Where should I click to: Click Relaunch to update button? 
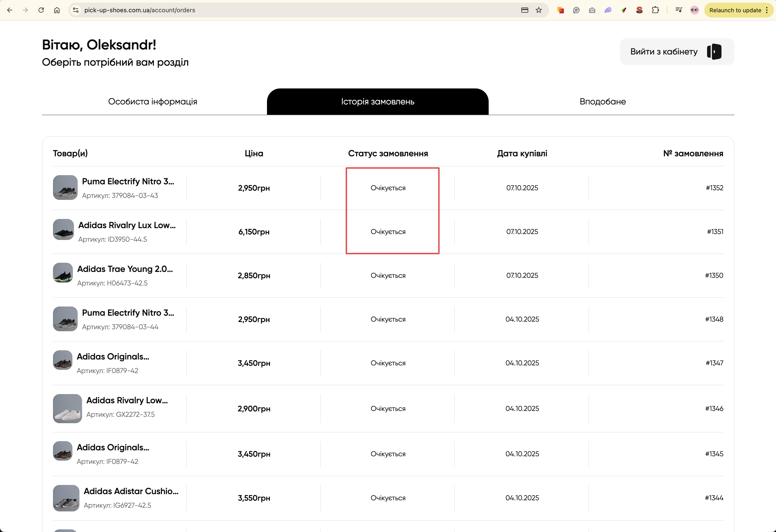735,10
